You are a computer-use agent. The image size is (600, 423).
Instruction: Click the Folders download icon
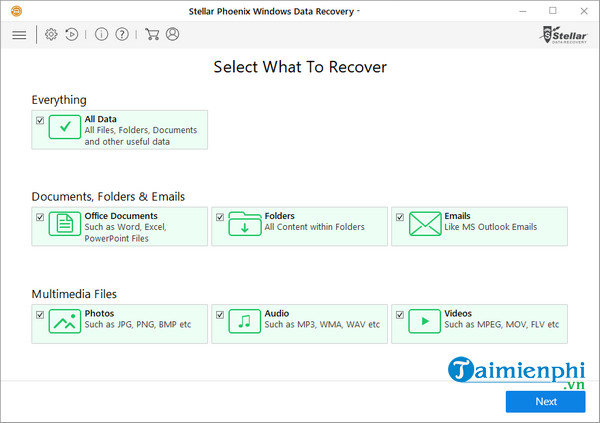[244, 224]
